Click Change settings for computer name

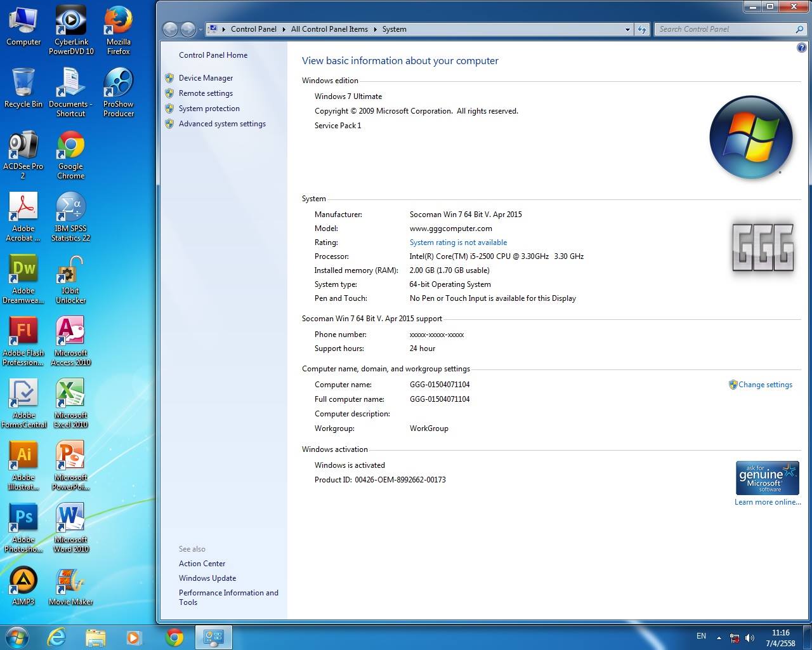point(765,385)
